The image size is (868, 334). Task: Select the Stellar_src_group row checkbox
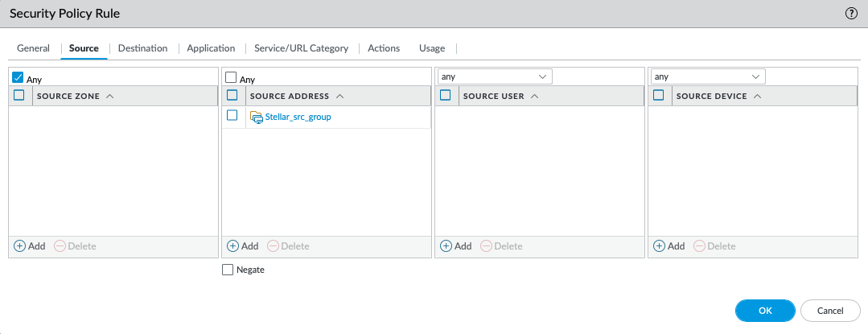click(232, 116)
